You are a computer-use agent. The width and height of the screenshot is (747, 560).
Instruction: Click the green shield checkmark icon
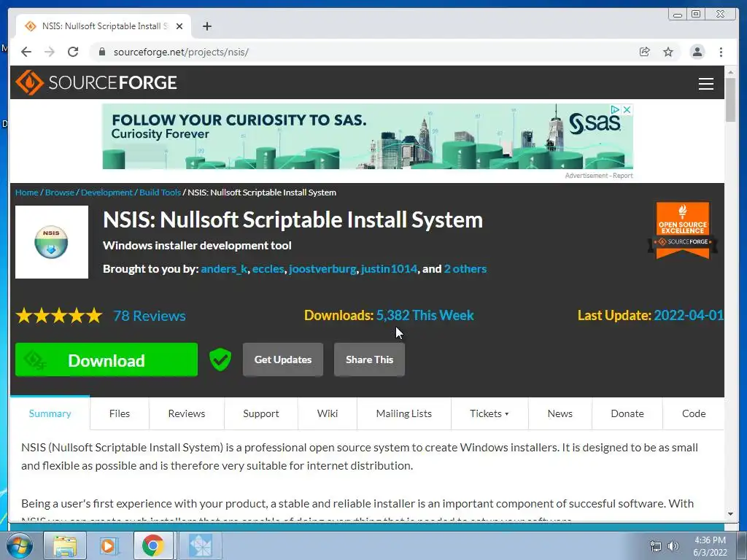coord(220,359)
